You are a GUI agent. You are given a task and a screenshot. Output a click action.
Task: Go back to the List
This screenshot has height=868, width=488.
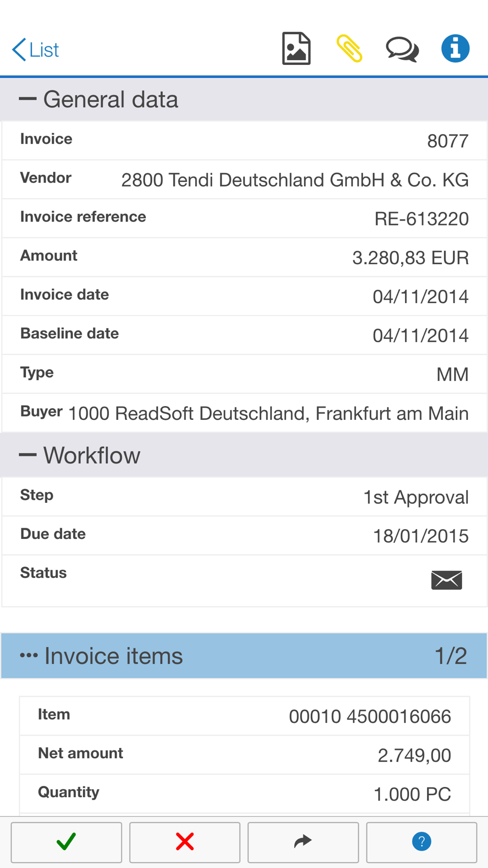pos(36,50)
